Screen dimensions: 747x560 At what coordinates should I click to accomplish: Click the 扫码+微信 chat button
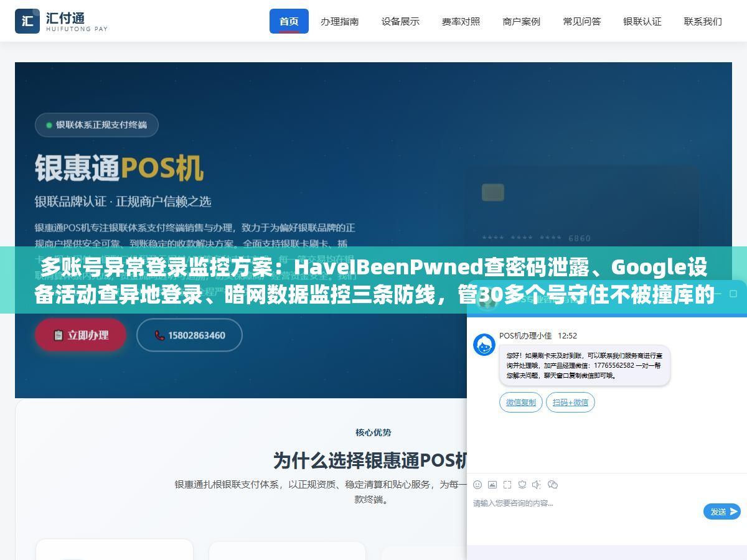(571, 403)
